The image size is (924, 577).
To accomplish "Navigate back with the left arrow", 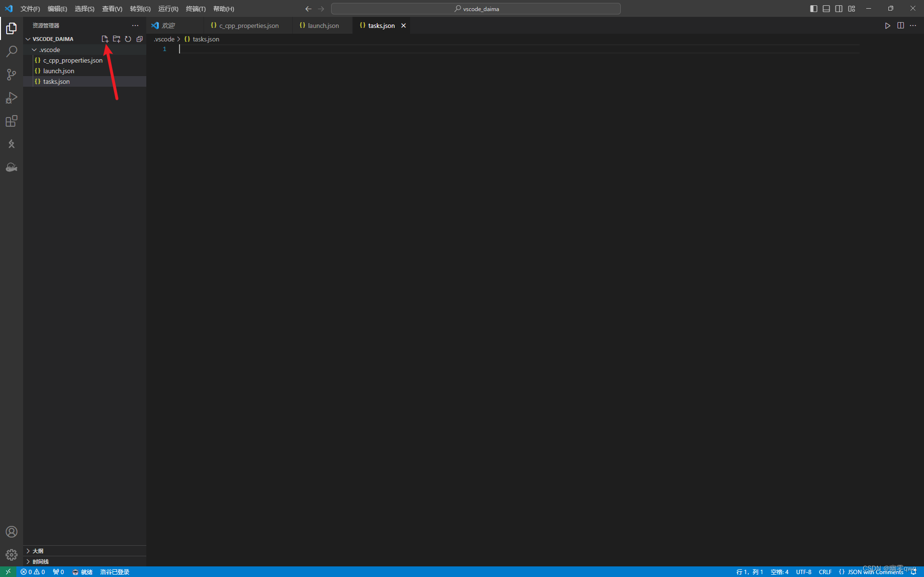I will [308, 9].
